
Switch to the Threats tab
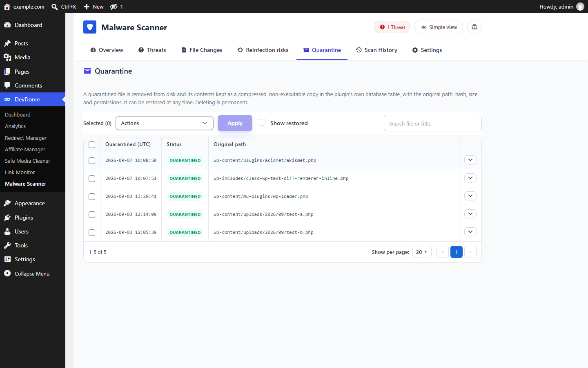pyautogui.click(x=152, y=50)
